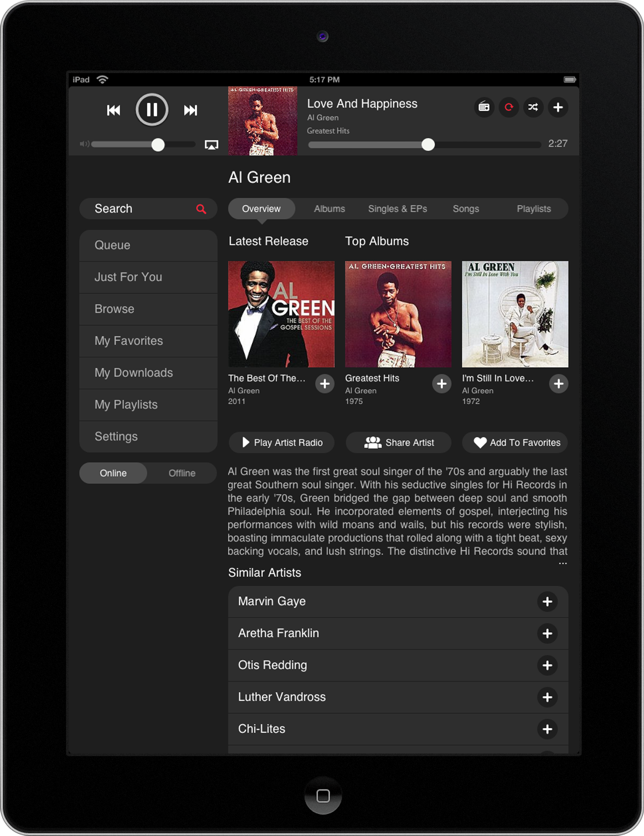
Task: Tap Greatest Hits title under cover
Action: (x=372, y=378)
